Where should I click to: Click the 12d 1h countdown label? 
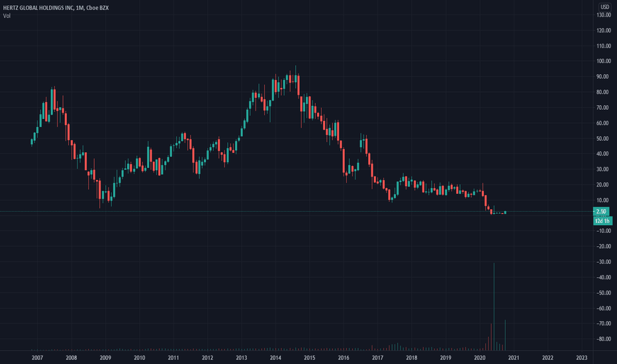coord(602,221)
